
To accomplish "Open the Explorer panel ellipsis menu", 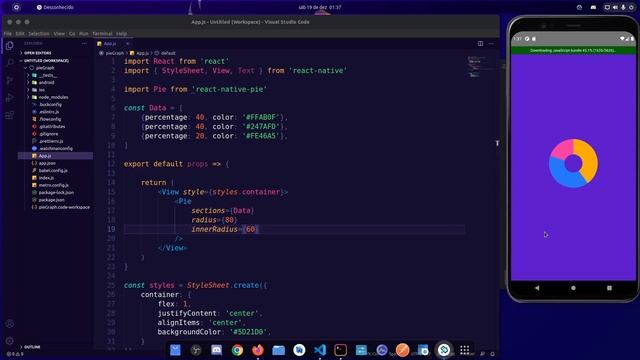I will pyautogui.click(x=84, y=43).
